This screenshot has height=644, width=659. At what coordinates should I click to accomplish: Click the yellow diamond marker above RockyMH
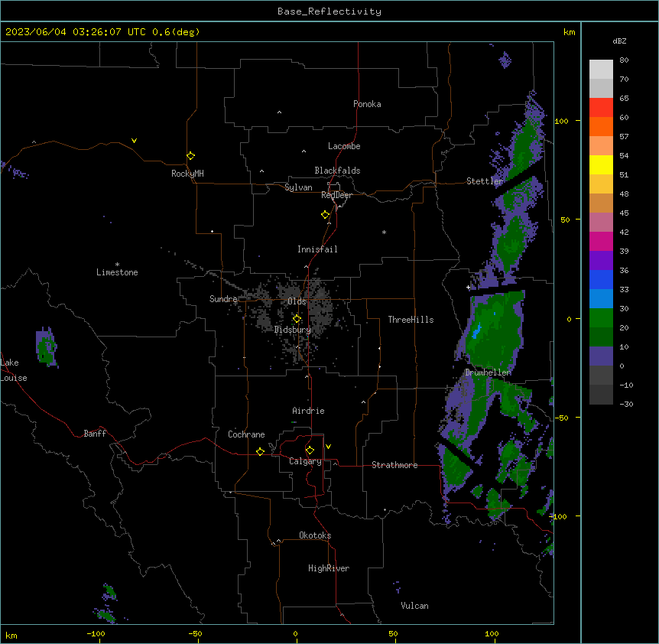point(190,156)
